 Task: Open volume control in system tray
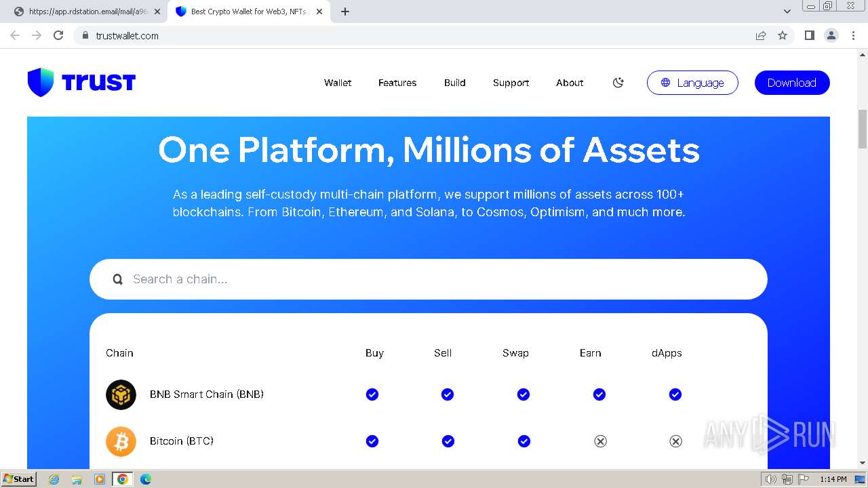pyautogui.click(x=770, y=479)
